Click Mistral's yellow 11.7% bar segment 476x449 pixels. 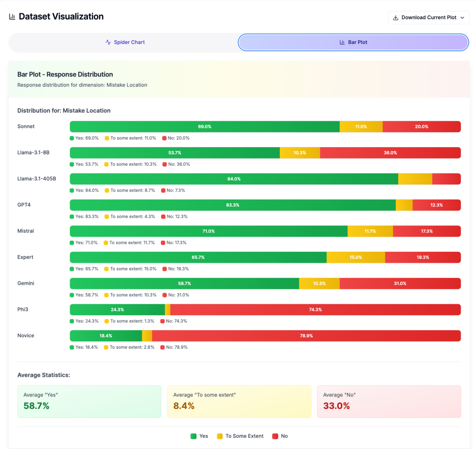(x=370, y=231)
